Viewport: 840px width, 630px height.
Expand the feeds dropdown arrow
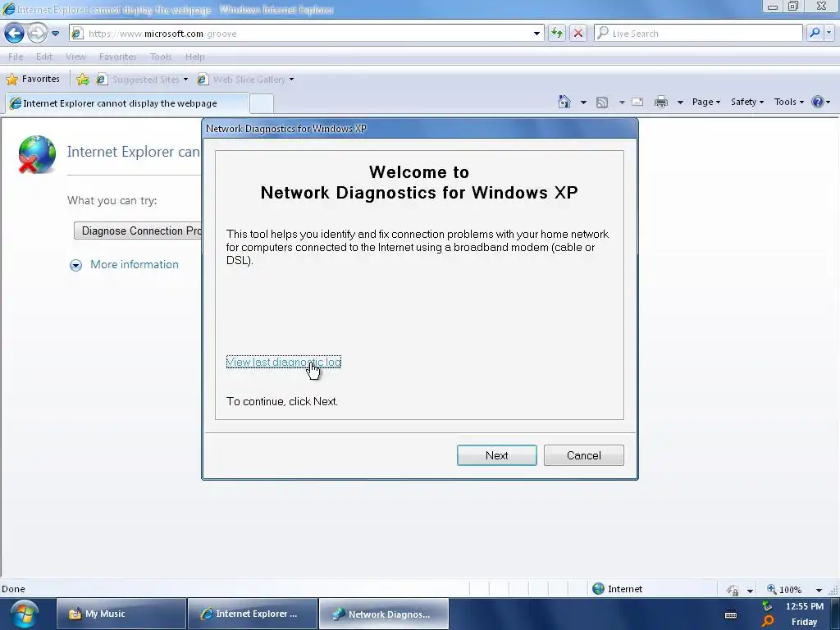[x=622, y=102]
